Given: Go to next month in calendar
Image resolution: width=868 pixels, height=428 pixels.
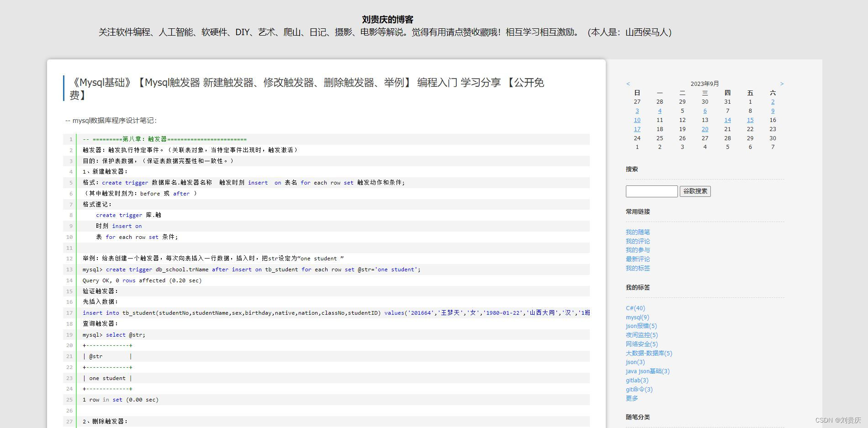Looking at the screenshot, I should tap(782, 84).
